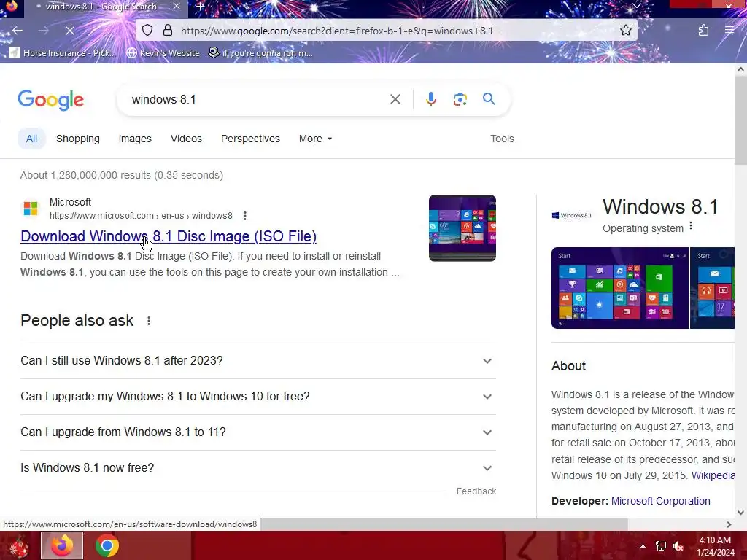Search by image with Google Lens
Image resolution: width=747 pixels, height=560 pixels.
pos(460,99)
